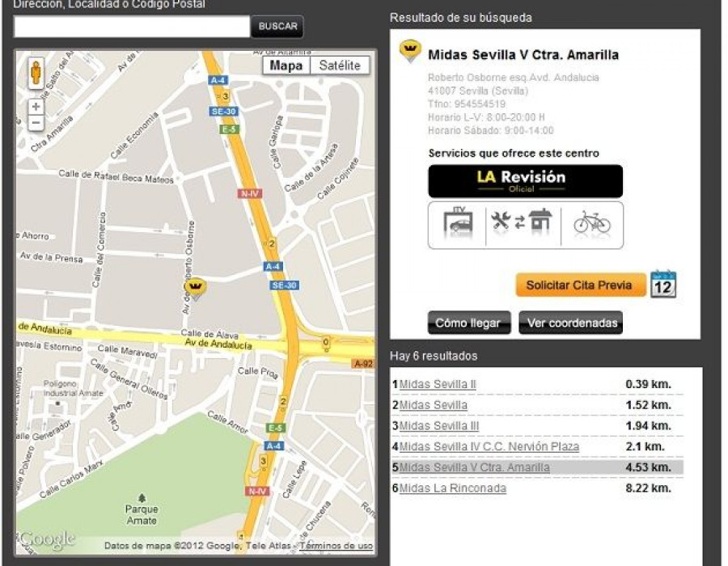The width and height of the screenshot is (728, 566).
Task: Click the Midas Sevilla V Ctra. Amarilla title
Action: (523, 55)
